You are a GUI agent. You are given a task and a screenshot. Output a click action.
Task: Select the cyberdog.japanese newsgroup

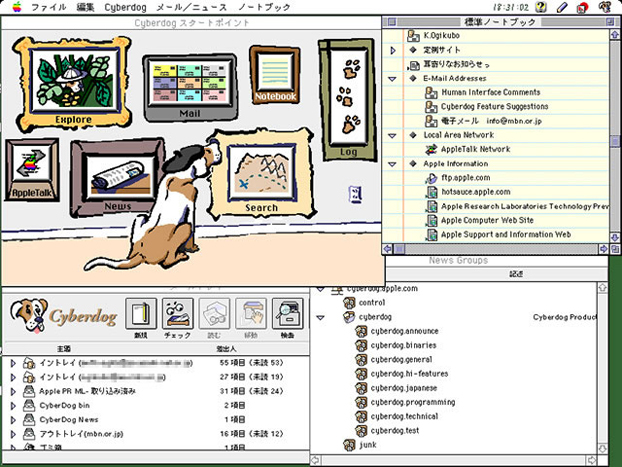pyautogui.click(x=403, y=388)
